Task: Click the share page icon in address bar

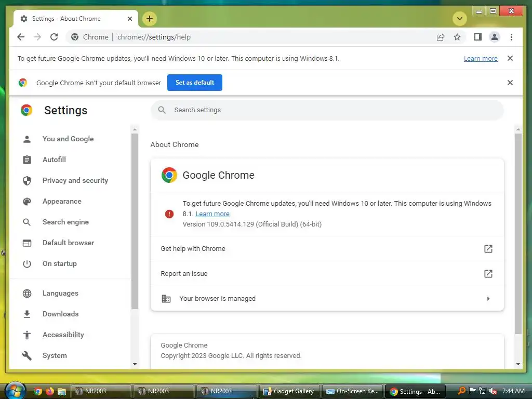Action: 441,37
